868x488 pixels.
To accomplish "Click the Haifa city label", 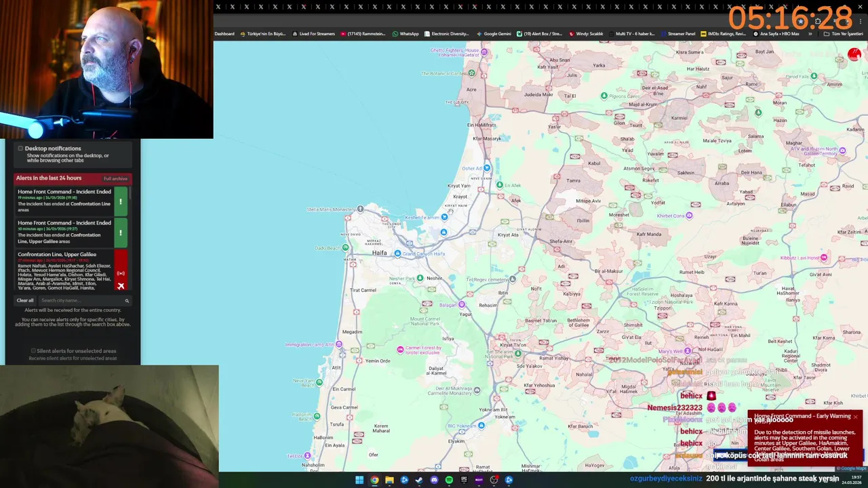I will point(379,253).
